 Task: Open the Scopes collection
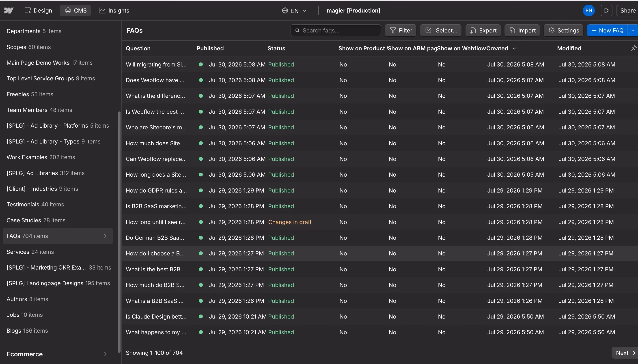(58, 47)
